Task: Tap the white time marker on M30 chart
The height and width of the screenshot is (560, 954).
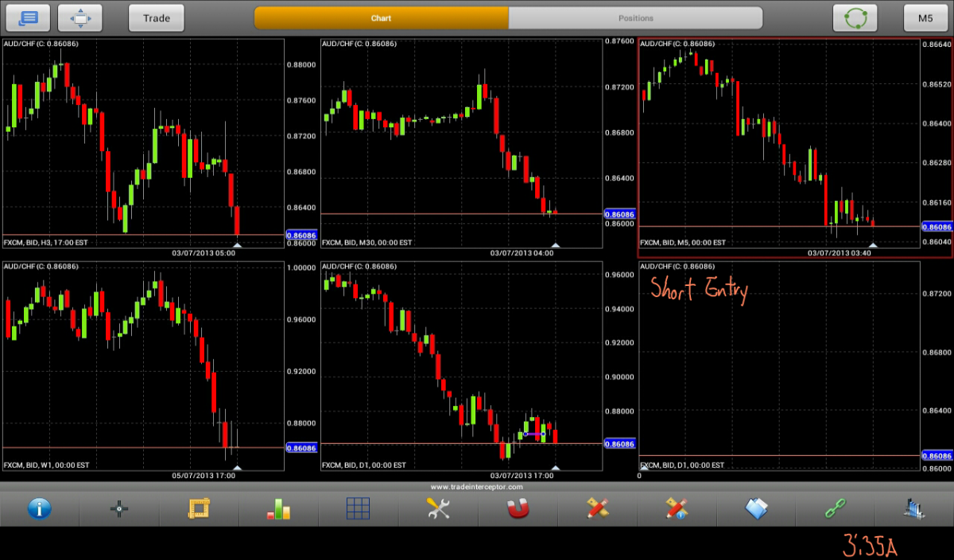Action: coord(556,245)
